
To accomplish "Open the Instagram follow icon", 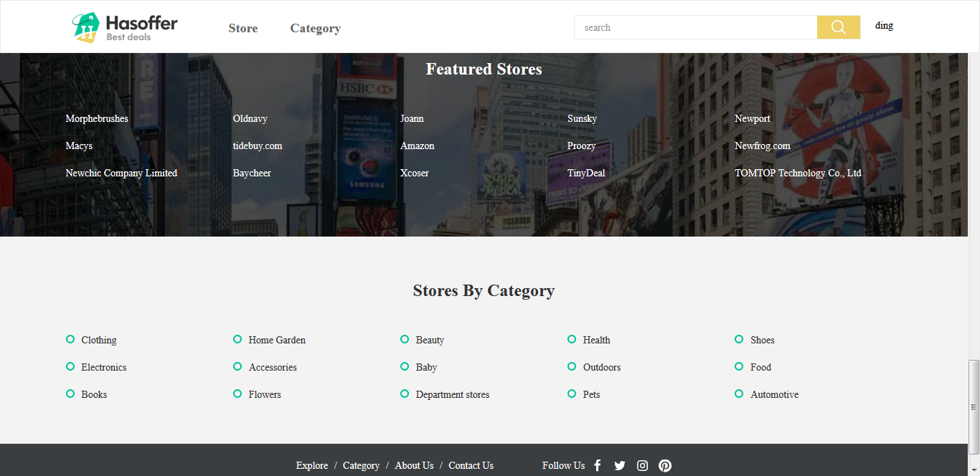I will 643,465.
